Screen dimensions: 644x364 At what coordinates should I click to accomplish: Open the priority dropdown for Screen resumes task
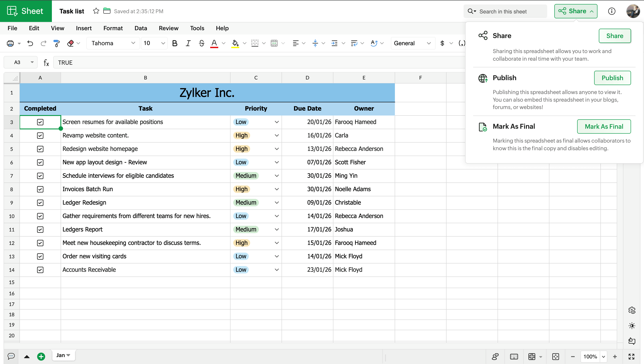[x=277, y=122]
